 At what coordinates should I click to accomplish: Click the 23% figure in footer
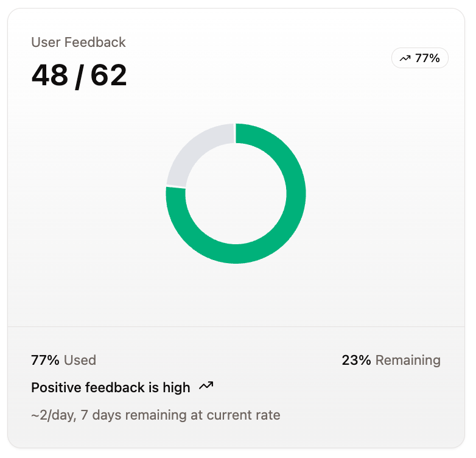[356, 360]
